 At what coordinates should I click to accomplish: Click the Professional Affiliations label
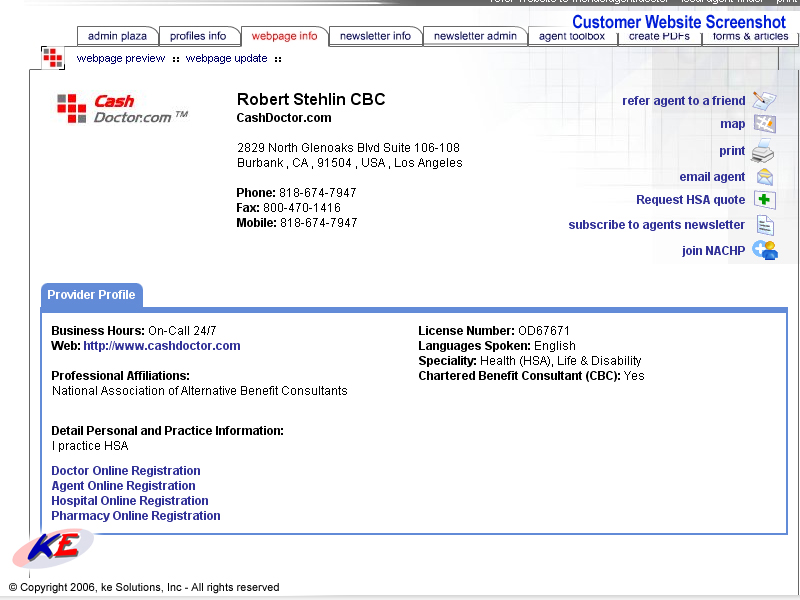120,376
